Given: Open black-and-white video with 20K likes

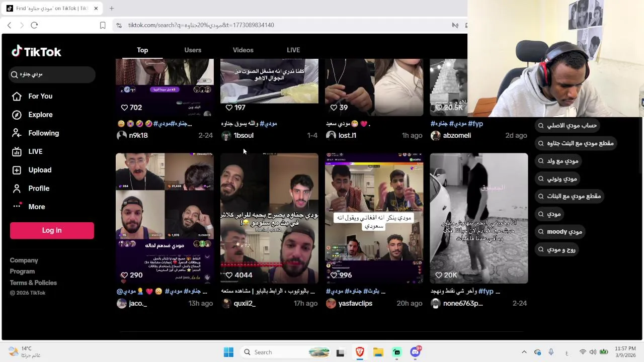Looking at the screenshot, I should (478, 218).
